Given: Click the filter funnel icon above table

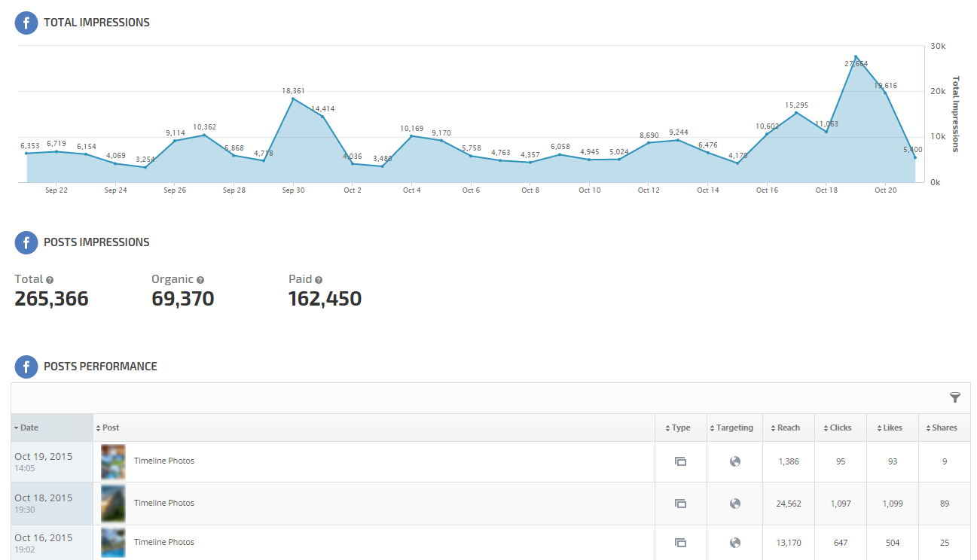Looking at the screenshot, I should click(x=955, y=397).
